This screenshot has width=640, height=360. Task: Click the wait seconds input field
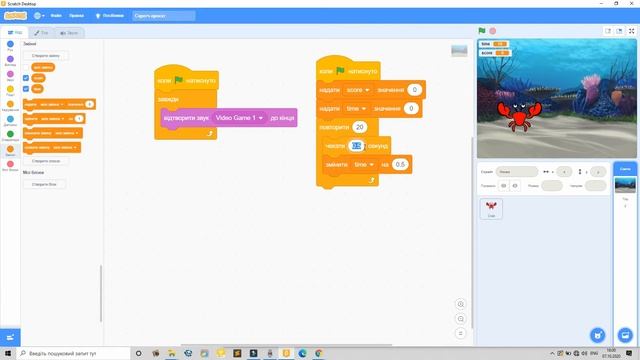(357, 146)
